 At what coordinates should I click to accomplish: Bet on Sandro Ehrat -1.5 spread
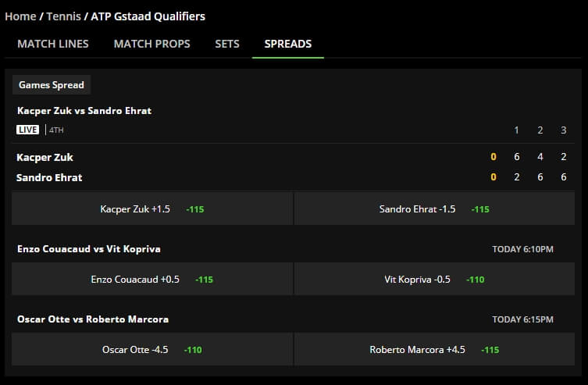(434, 209)
